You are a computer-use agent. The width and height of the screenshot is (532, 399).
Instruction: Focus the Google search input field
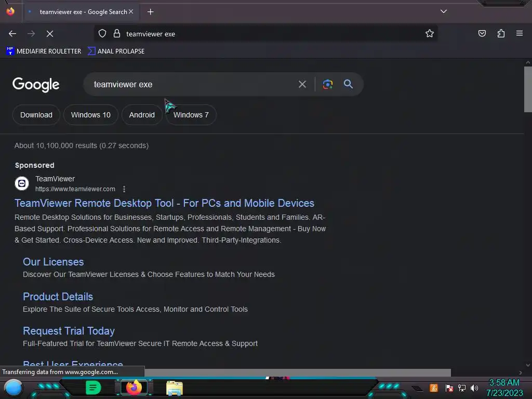tap(190, 84)
